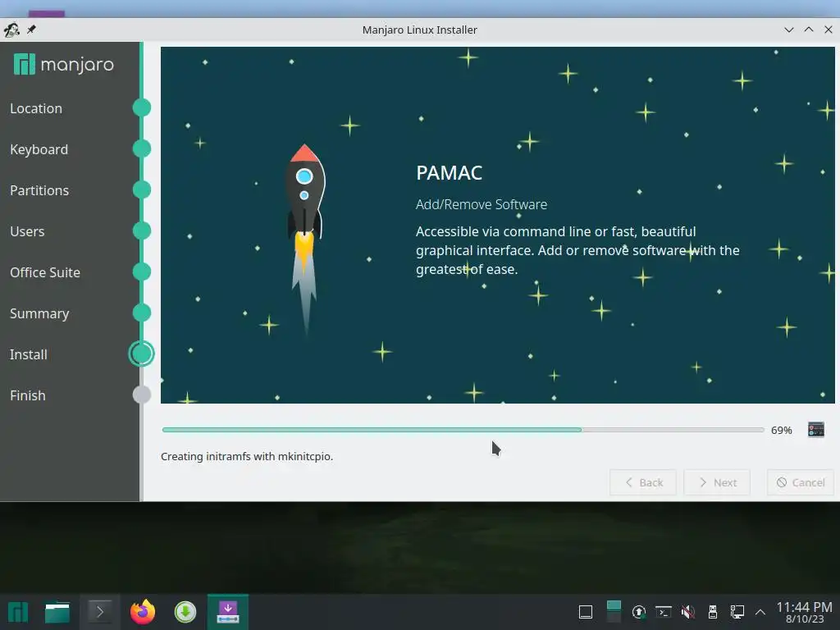Image resolution: width=840 pixels, height=630 pixels.
Task: Click the installation progress bar
Action: pyautogui.click(x=463, y=430)
